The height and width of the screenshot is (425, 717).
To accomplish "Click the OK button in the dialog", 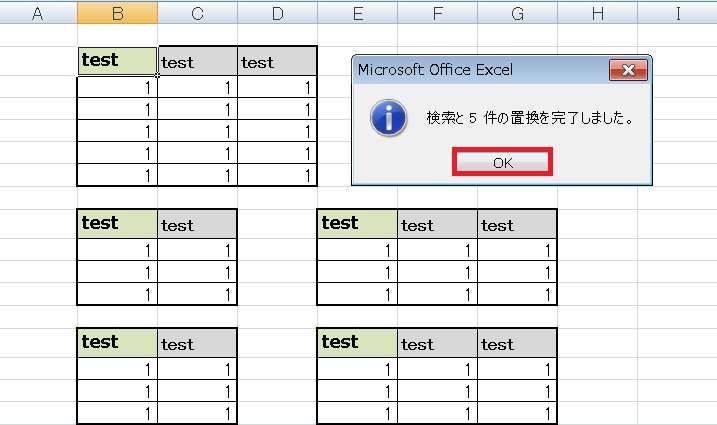I will coord(503,162).
